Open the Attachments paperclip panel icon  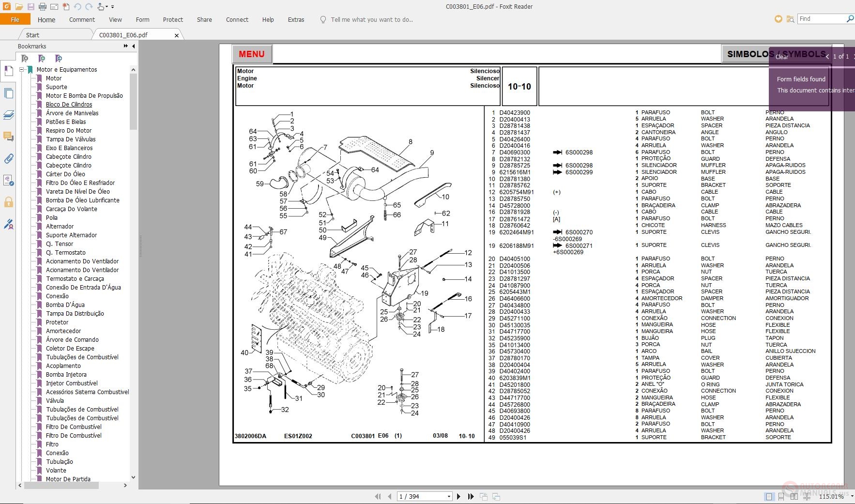(8, 158)
